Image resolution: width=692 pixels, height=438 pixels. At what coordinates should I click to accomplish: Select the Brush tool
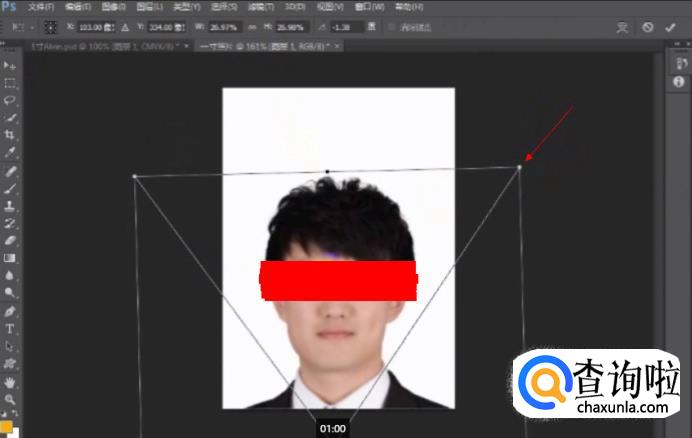(10, 187)
